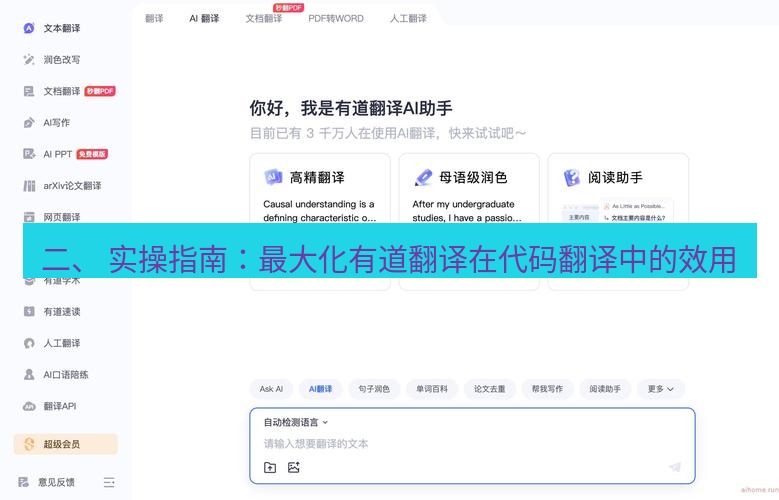
Task: Open the 意见反馈 feedback icon
Action: click(23, 482)
